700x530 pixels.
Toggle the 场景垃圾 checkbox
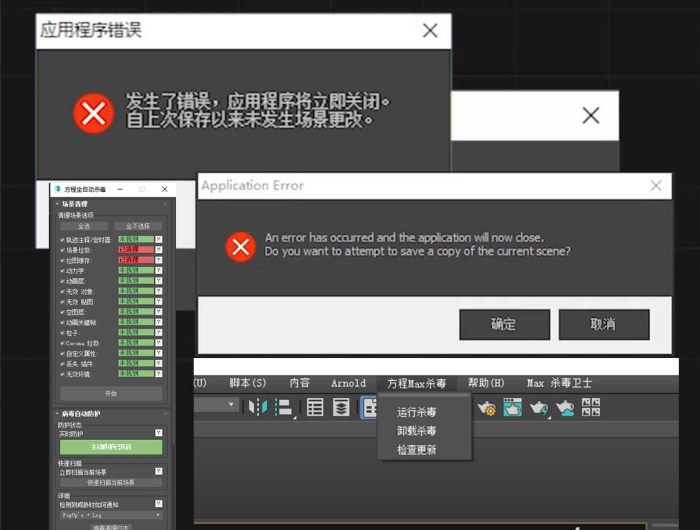pos(62,250)
